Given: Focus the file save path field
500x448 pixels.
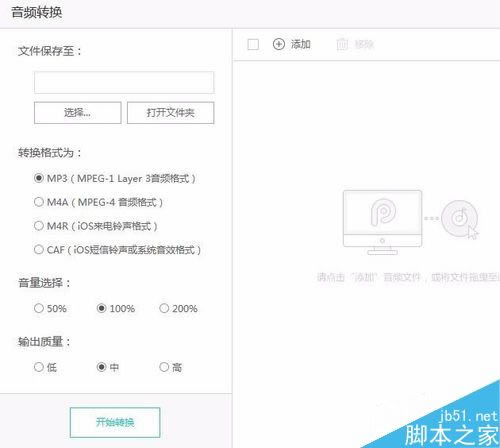Looking at the screenshot, I should 124,82.
